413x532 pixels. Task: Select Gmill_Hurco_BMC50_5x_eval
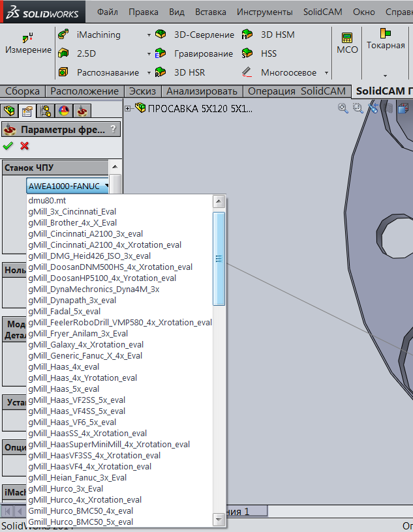119,522
